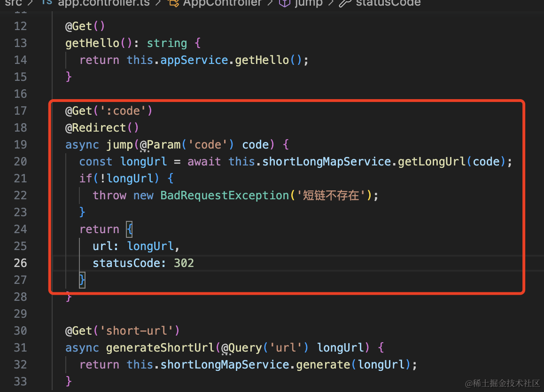Screen dimensions: 544x392
Task: Click the statusCode wrench property icon
Action: coord(345,3)
